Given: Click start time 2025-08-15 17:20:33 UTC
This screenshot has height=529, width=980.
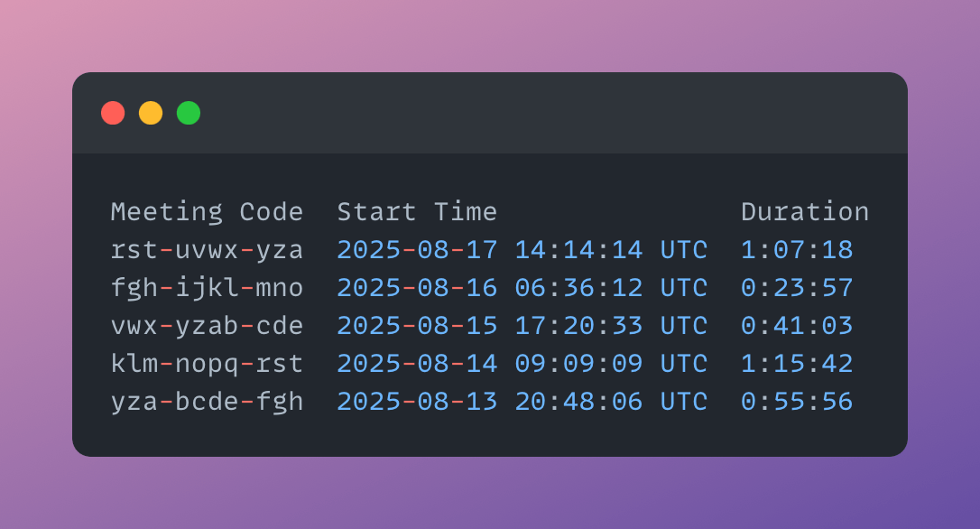Looking at the screenshot, I should click(x=522, y=326).
